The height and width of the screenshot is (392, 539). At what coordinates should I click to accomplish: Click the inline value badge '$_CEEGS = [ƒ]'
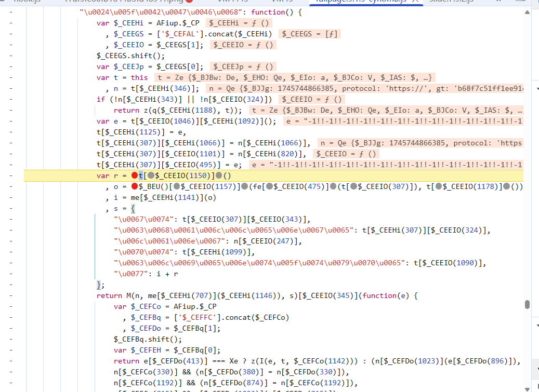click(310, 34)
